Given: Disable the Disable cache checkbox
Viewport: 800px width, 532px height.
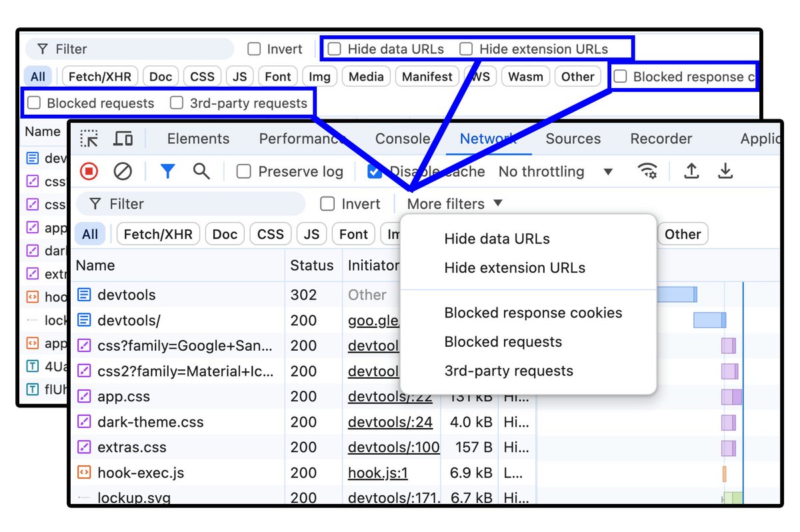Looking at the screenshot, I should [374, 171].
